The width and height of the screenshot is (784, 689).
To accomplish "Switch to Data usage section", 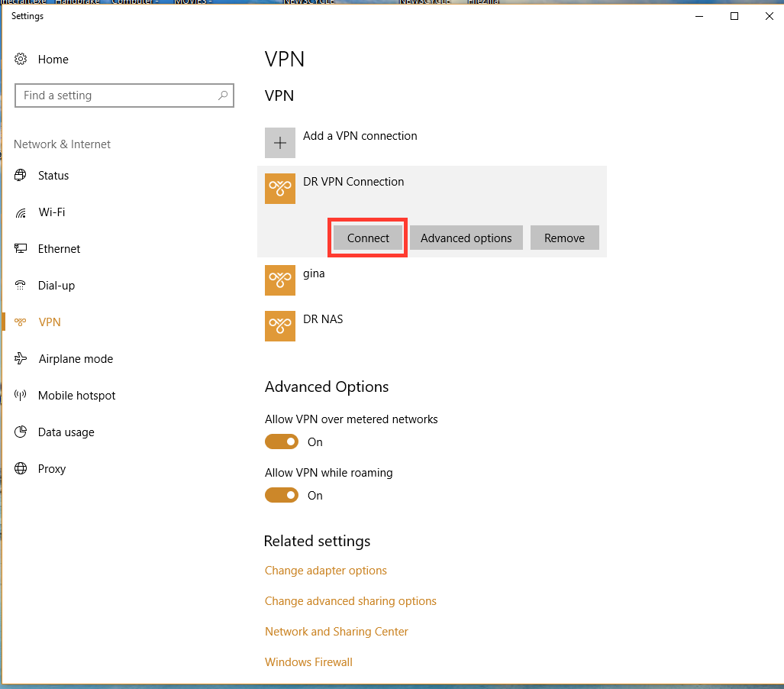I will click(66, 432).
